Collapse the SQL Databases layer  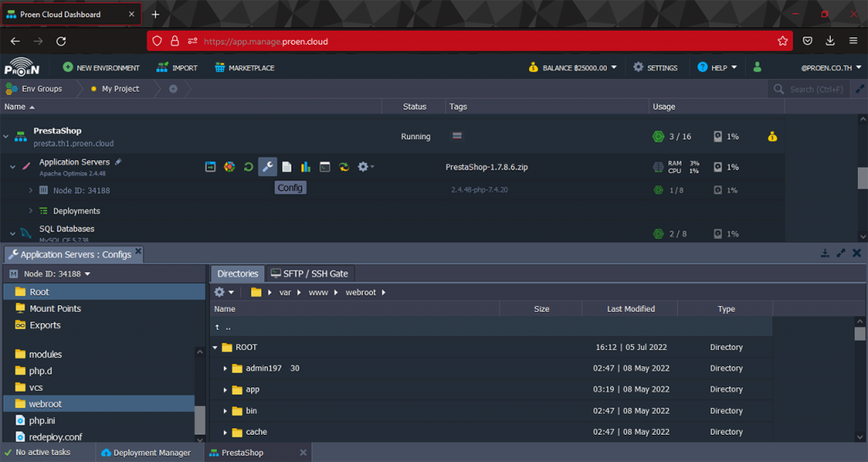[12, 233]
